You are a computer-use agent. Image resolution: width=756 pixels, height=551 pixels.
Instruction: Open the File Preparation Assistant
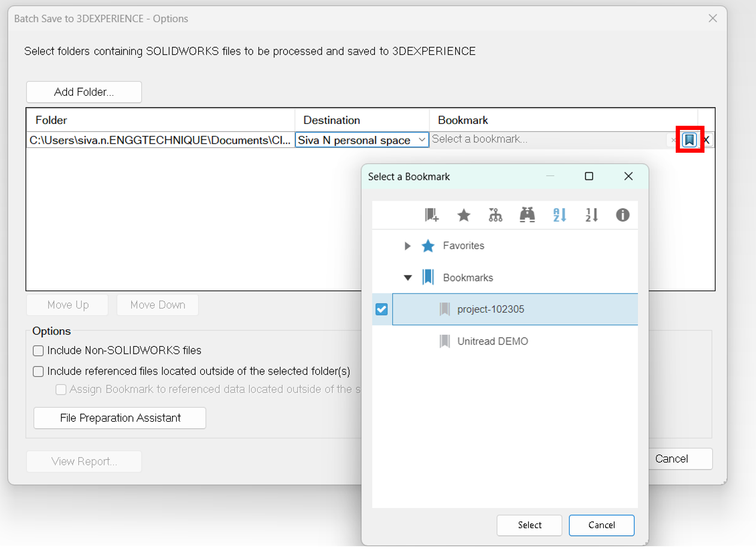(120, 418)
